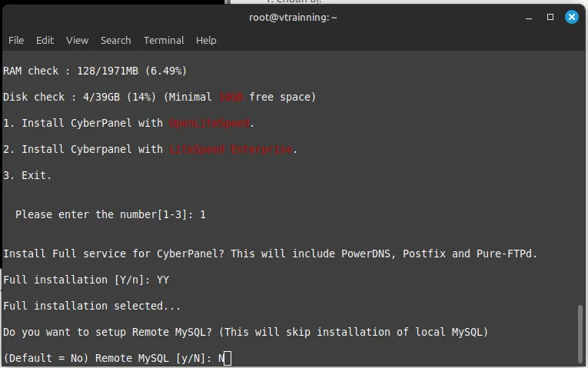Open the Search menu
Viewport: 588px width, 368px height.
tap(115, 40)
